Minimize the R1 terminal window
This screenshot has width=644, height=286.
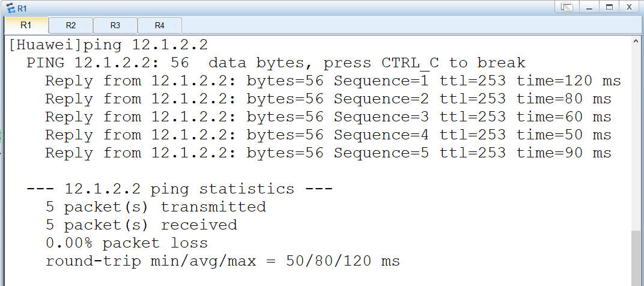(589, 7)
